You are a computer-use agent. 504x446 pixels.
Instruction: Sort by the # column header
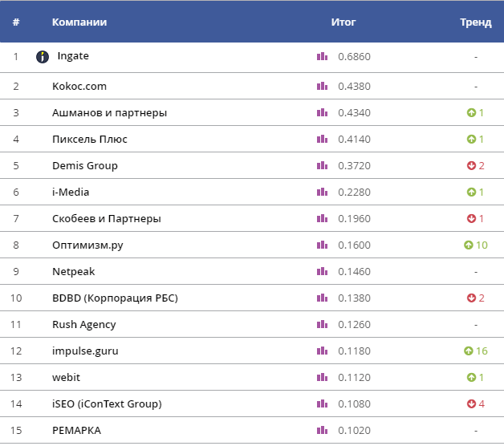click(16, 22)
